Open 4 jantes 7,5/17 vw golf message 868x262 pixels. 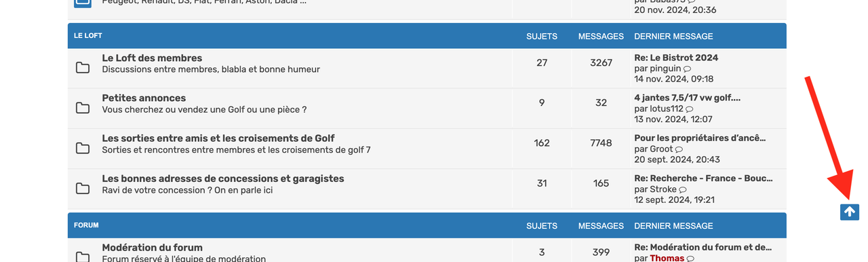point(688,98)
